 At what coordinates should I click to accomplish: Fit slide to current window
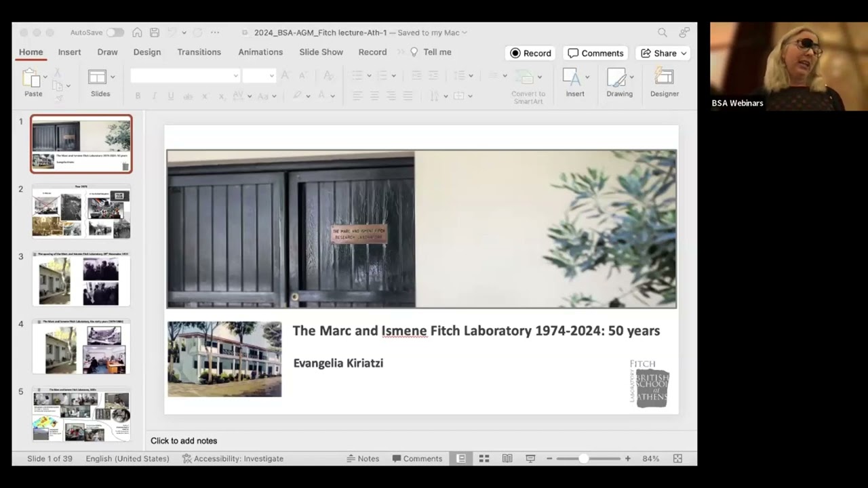point(677,459)
